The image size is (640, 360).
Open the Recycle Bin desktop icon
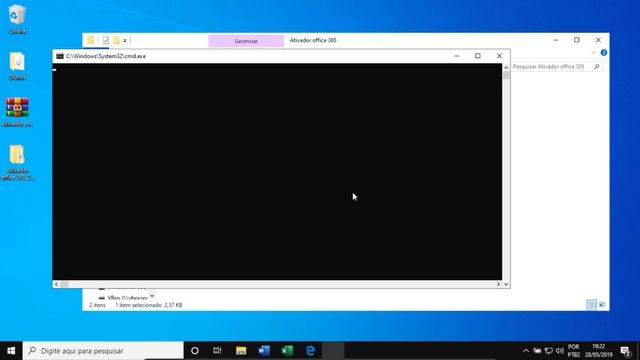tap(17, 18)
